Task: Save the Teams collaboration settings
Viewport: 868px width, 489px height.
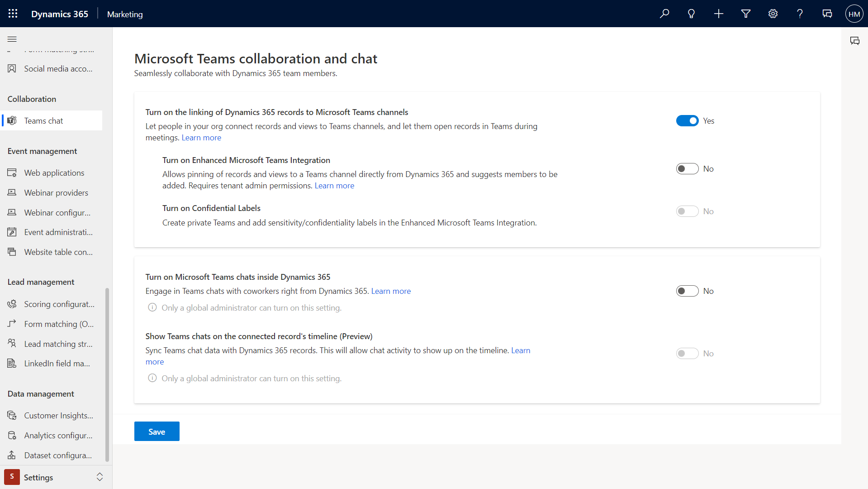Action: 157,431
